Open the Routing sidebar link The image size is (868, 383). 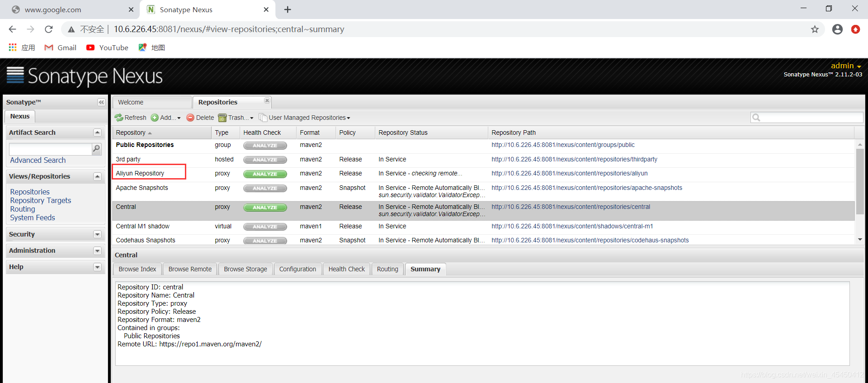point(23,209)
